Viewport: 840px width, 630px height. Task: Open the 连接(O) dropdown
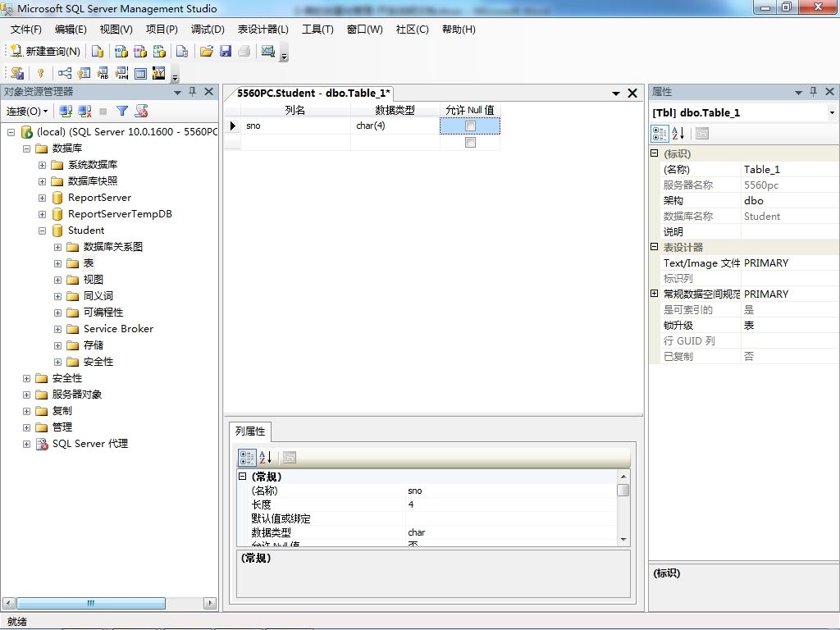[27, 112]
